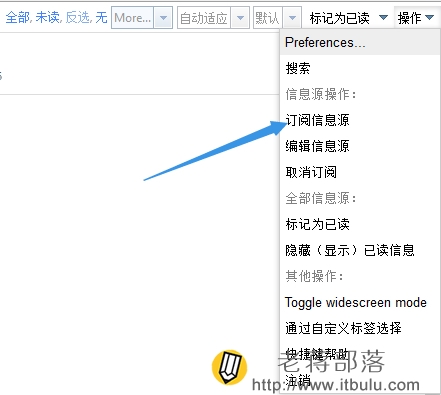Expand the More... dropdown arrow

(163, 18)
